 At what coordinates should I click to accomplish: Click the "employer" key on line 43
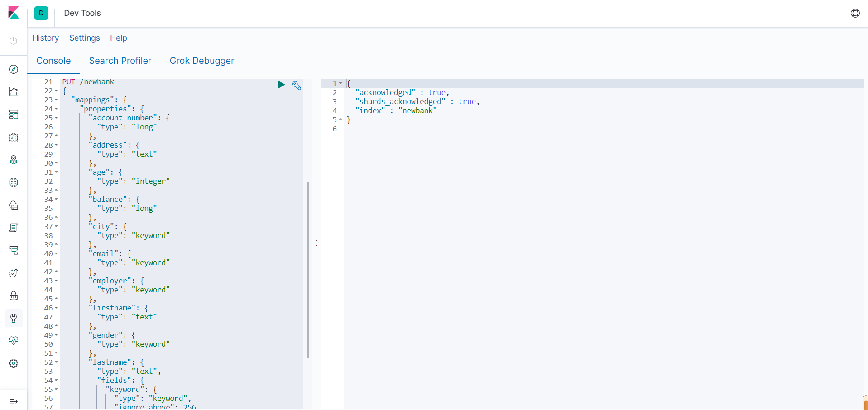click(110, 281)
